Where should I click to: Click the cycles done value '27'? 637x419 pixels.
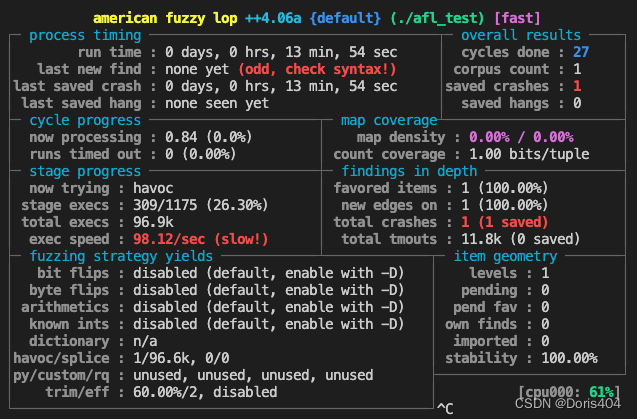pyautogui.click(x=581, y=52)
